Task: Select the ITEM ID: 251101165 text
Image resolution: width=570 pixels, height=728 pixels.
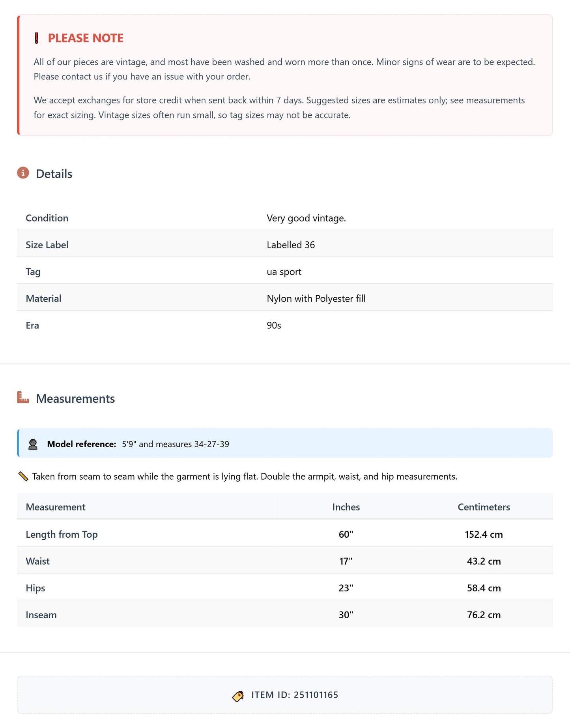Action: (x=295, y=695)
